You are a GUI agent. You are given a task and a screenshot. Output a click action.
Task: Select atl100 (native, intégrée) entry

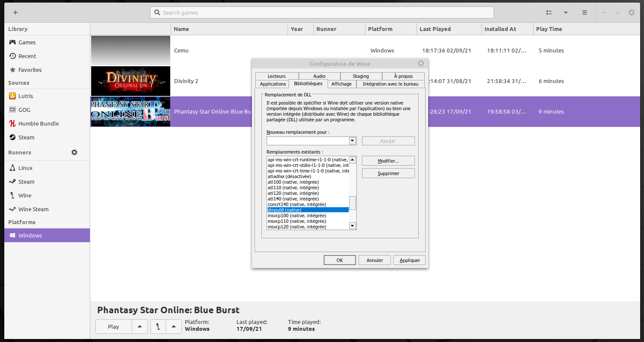point(308,182)
